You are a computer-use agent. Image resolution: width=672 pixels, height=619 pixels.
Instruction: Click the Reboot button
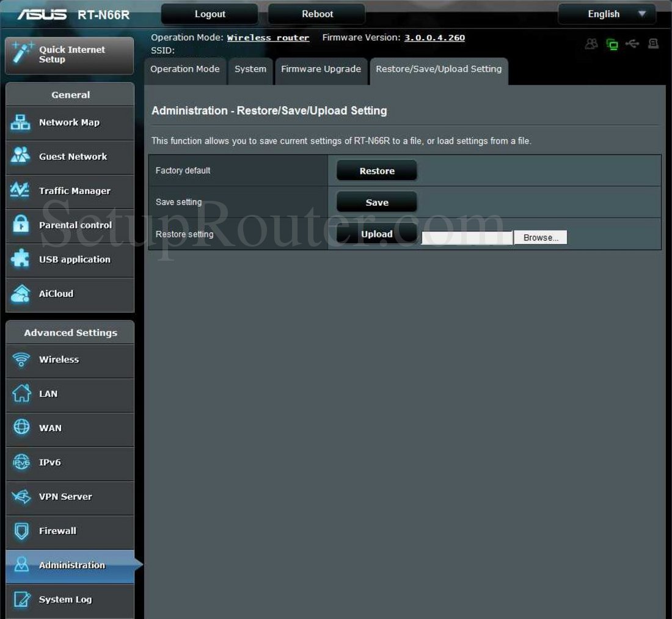pyautogui.click(x=317, y=14)
